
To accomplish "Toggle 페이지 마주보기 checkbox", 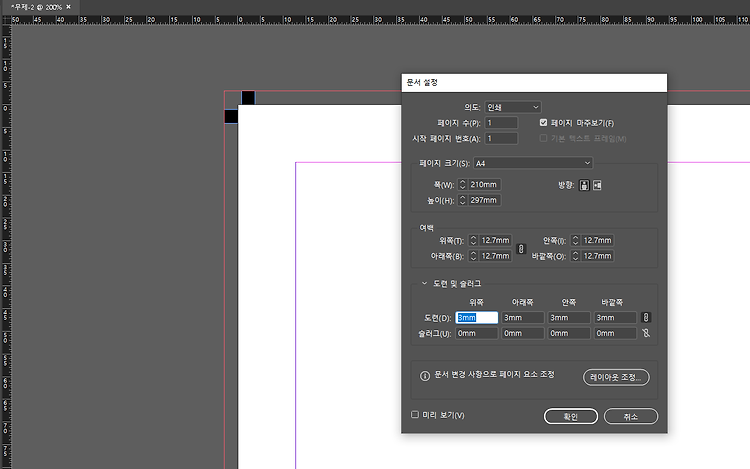I will (x=543, y=122).
